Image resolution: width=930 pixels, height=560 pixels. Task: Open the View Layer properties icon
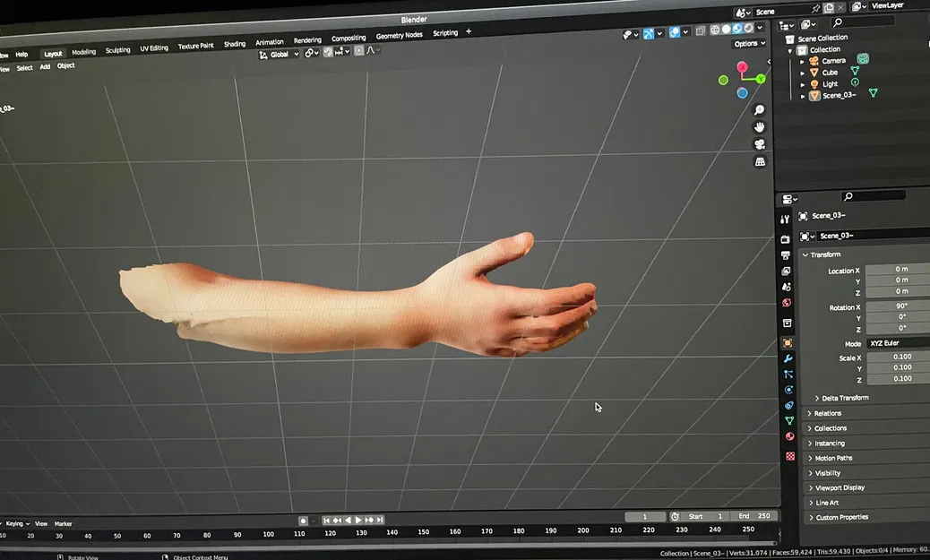pos(786,271)
